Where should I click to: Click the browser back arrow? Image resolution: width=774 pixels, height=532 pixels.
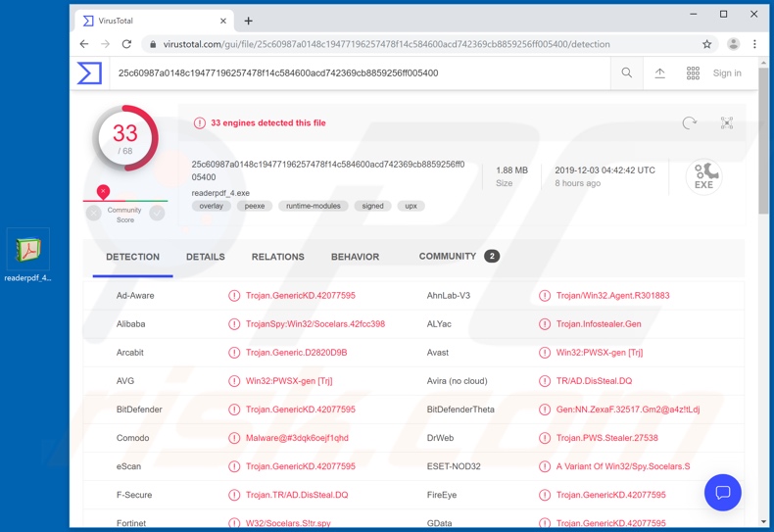click(x=84, y=44)
